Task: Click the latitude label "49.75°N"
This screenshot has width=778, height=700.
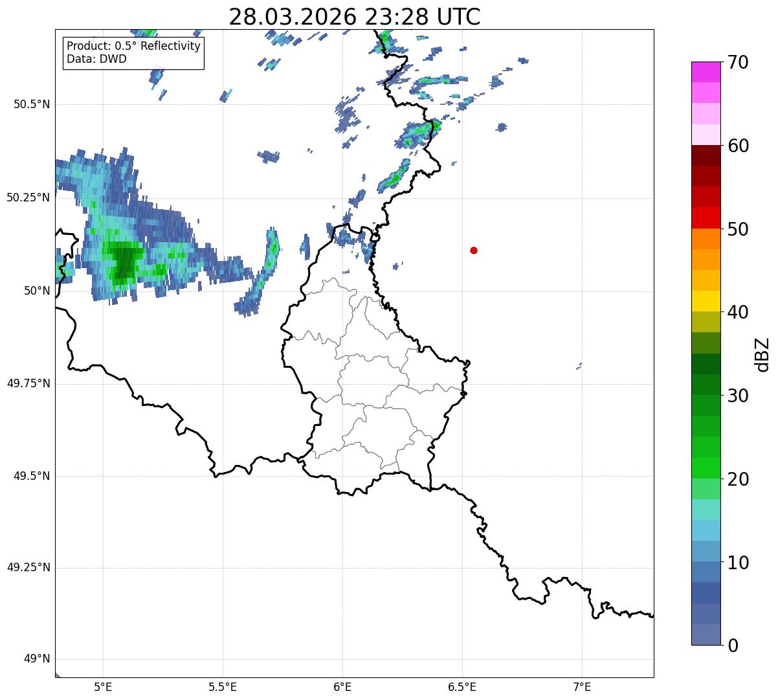Action: [x=28, y=383]
